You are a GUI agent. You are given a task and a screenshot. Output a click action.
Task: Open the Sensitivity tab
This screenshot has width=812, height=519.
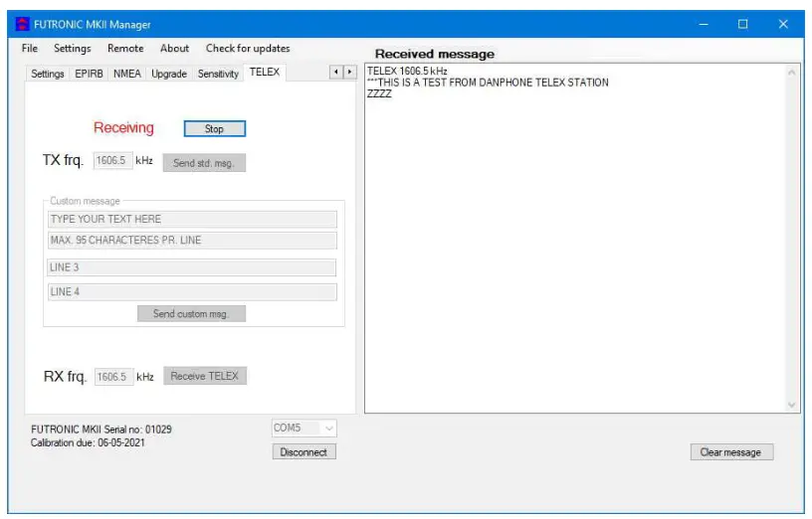[x=218, y=74]
